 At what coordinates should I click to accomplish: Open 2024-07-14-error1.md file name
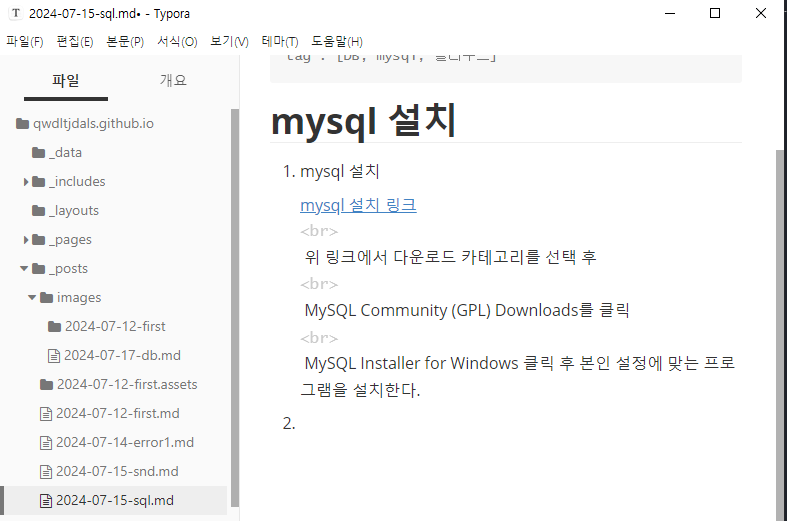125,443
